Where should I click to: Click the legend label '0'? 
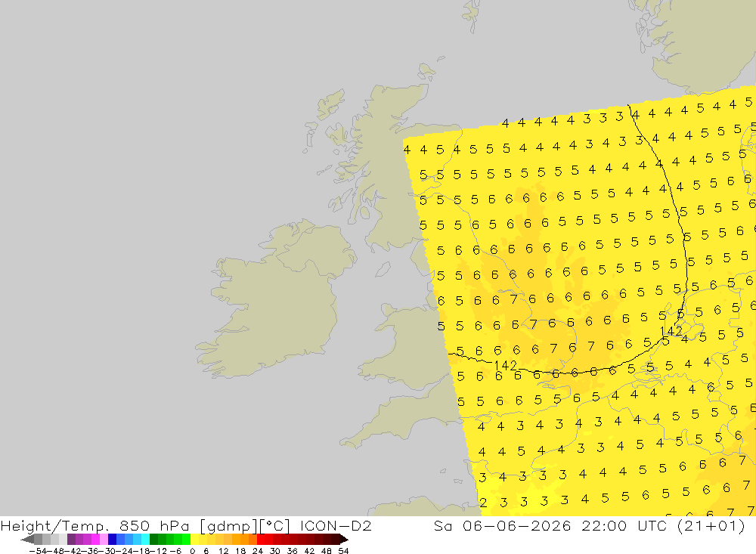tap(192, 551)
